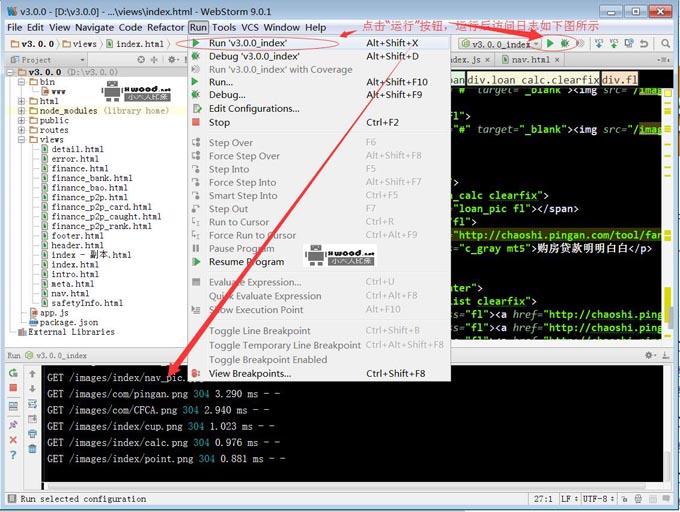
Task: Open the VCS menu
Action: [250, 27]
